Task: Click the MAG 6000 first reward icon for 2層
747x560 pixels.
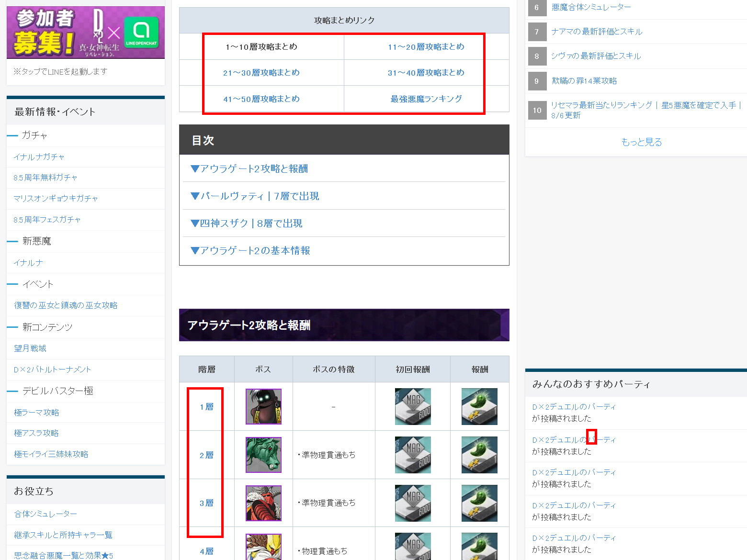Action: tap(413, 455)
